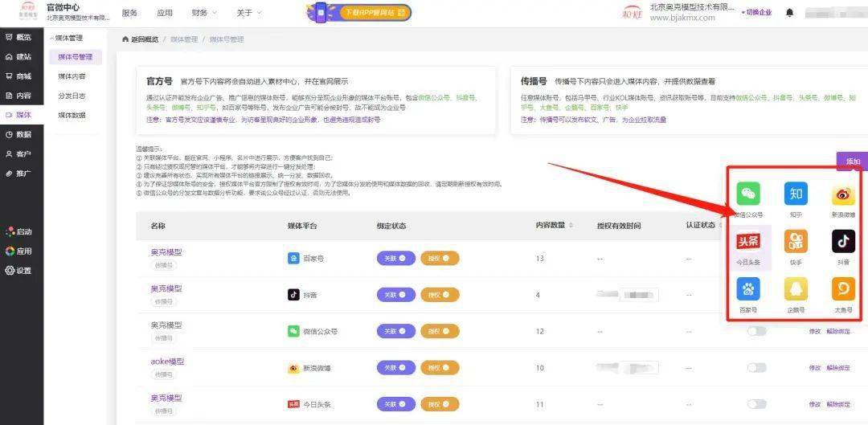Open the 服务 top menu
The height and width of the screenshot is (425, 868).
click(x=129, y=13)
